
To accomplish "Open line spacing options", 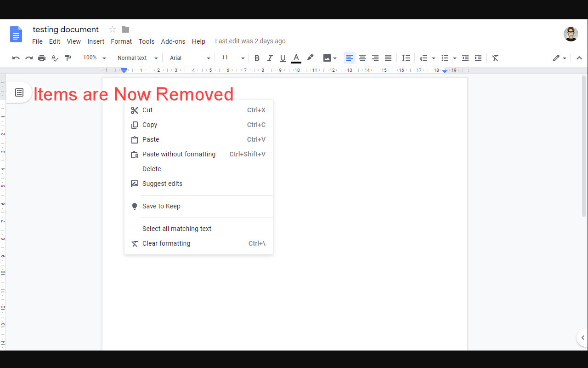I will pos(406,58).
